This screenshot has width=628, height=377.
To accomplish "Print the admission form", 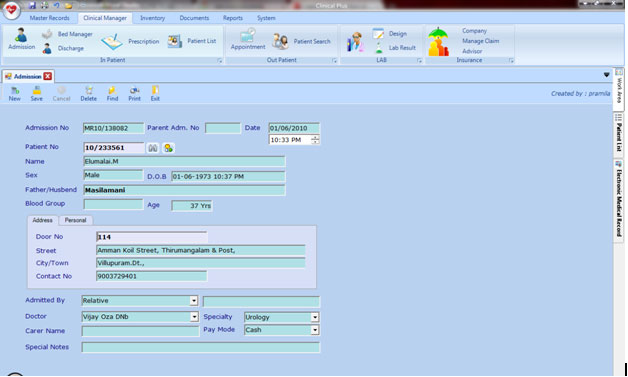I will (x=134, y=94).
